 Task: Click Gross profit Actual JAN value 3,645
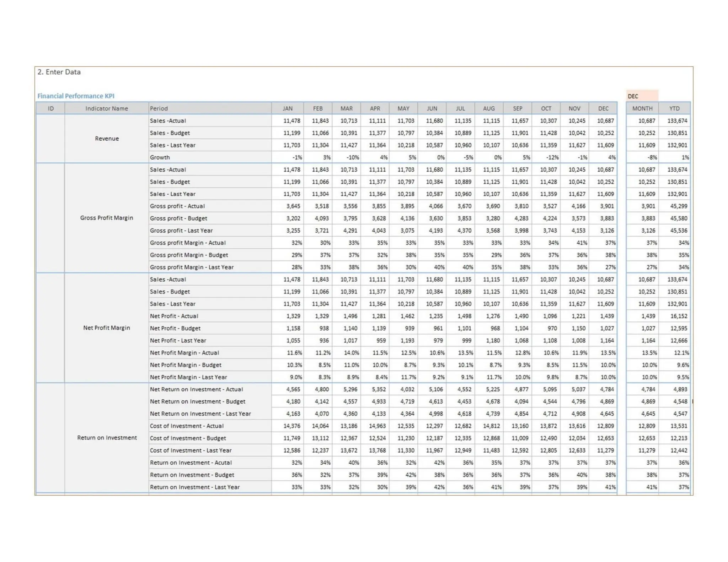(x=288, y=206)
